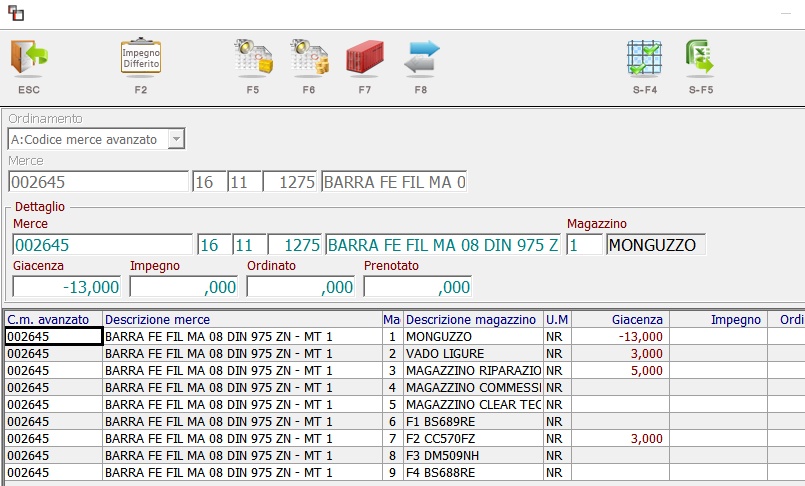Click the Magazzino number field
805x486 pixels.
point(584,245)
